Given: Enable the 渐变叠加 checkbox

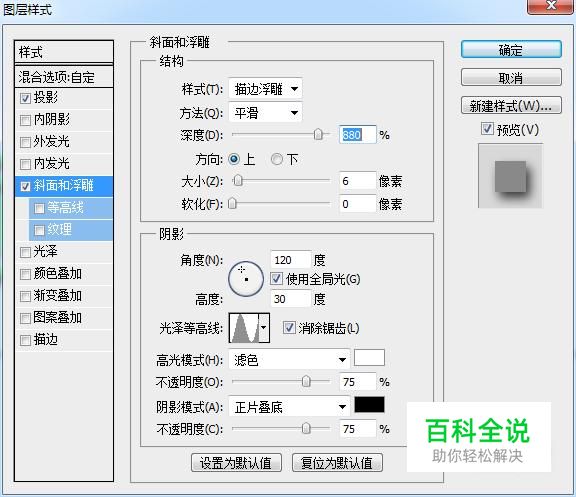Looking at the screenshot, I should coord(25,296).
